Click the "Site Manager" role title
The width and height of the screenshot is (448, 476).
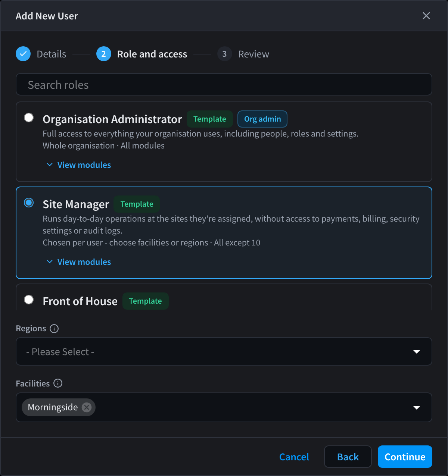point(76,204)
